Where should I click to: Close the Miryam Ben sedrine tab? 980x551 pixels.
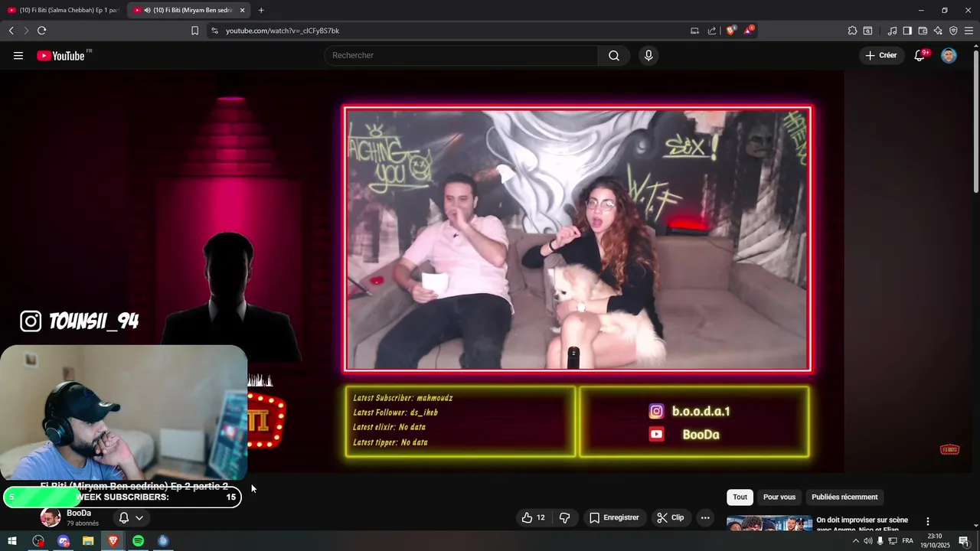[x=242, y=10]
